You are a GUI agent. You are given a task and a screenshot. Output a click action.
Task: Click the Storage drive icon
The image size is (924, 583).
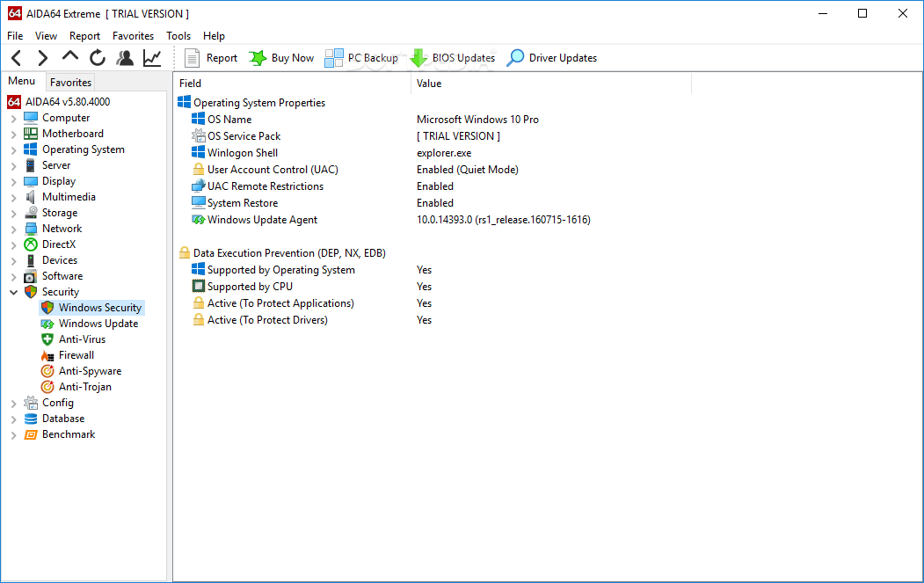click(x=31, y=213)
